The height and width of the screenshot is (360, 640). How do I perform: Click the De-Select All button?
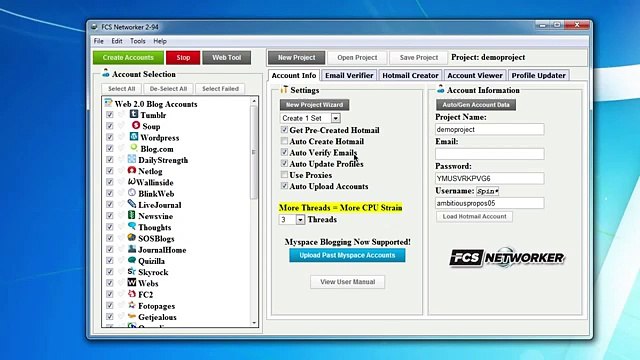point(168,89)
